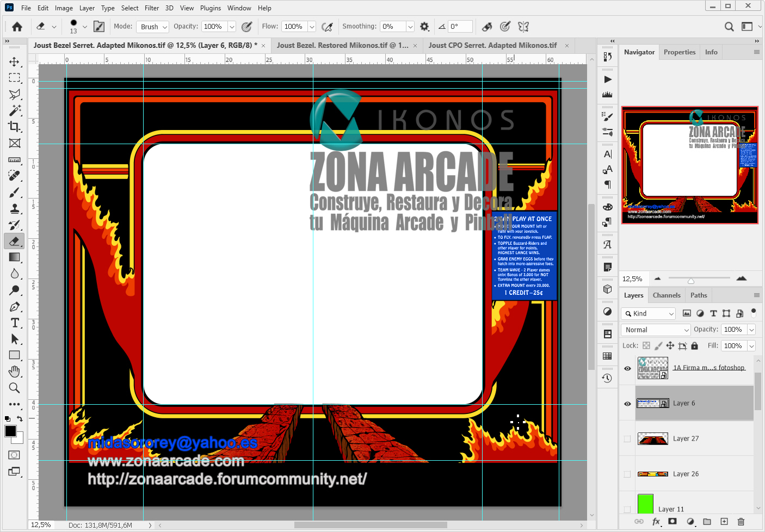The width and height of the screenshot is (765, 532).
Task: Select the Horizontal Type tool
Action: pos(15,323)
